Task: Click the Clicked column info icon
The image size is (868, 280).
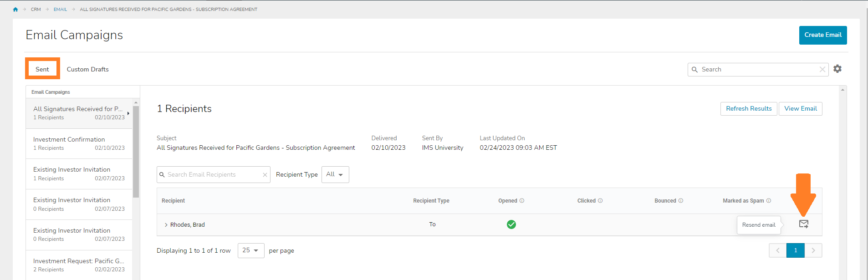Action: click(x=600, y=201)
